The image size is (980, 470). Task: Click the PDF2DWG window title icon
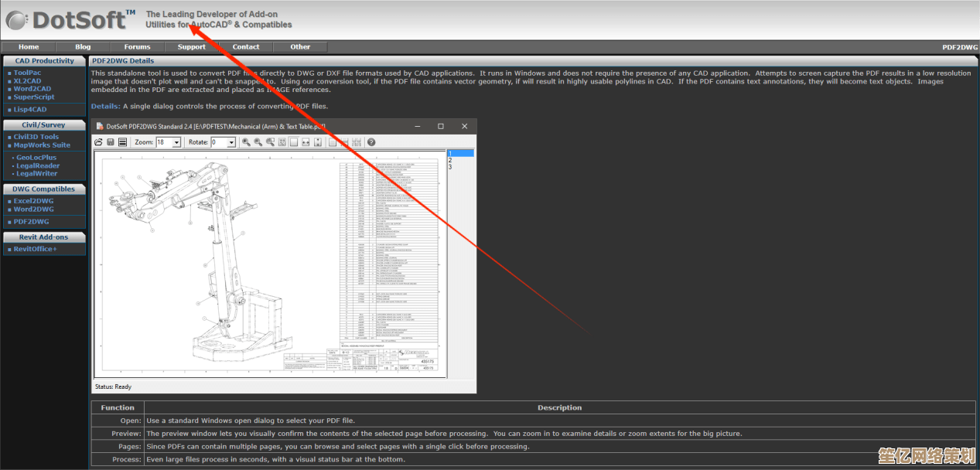point(99,126)
